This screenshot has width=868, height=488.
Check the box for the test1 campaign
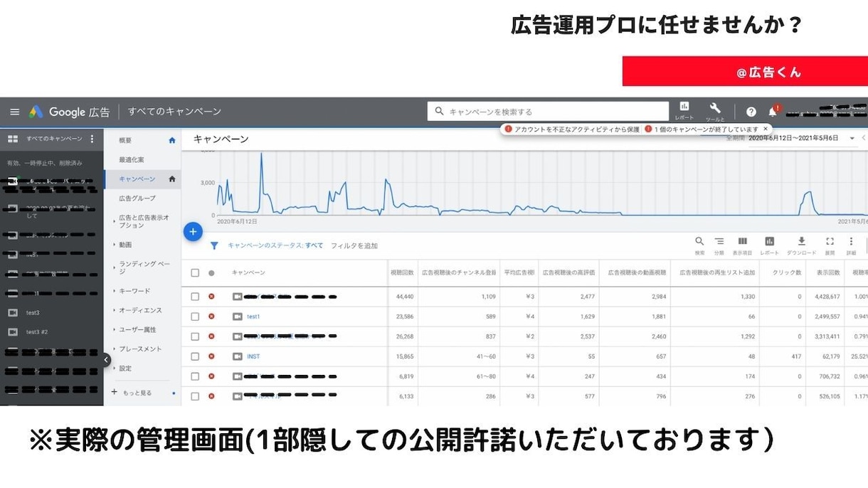195,316
